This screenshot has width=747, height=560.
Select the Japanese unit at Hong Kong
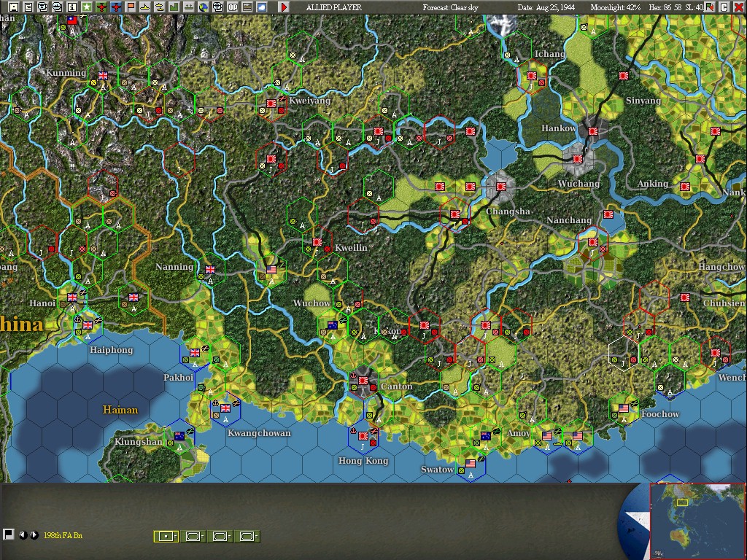(x=363, y=436)
